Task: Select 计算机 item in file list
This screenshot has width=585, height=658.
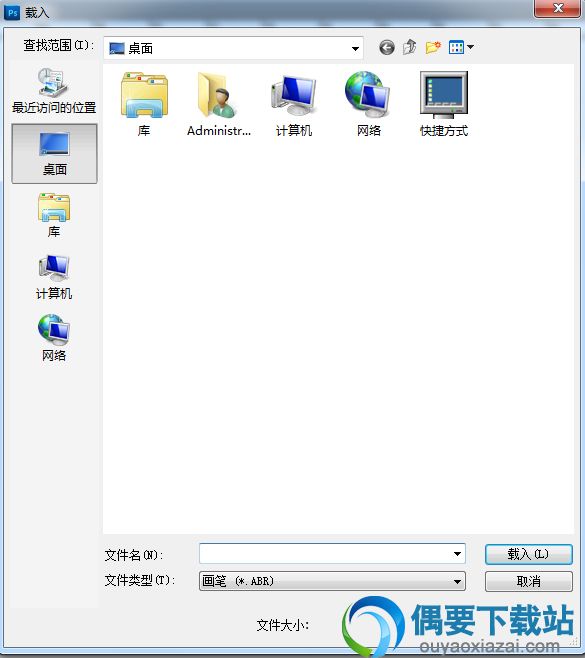Action: 294,104
